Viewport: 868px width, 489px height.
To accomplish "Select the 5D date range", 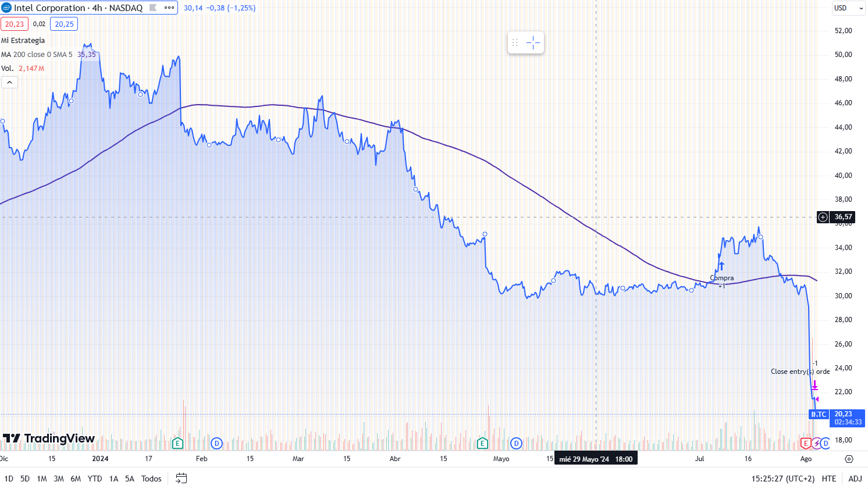I will coord(25,479).
